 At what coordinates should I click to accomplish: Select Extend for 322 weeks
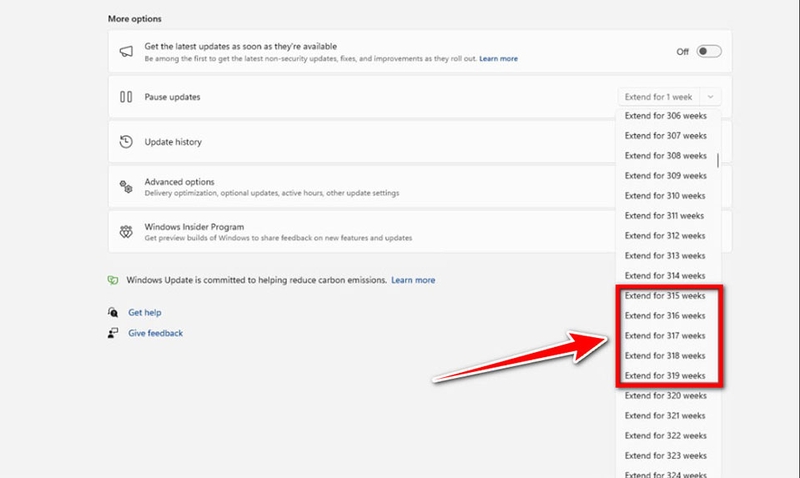click(x=666, y=436)
